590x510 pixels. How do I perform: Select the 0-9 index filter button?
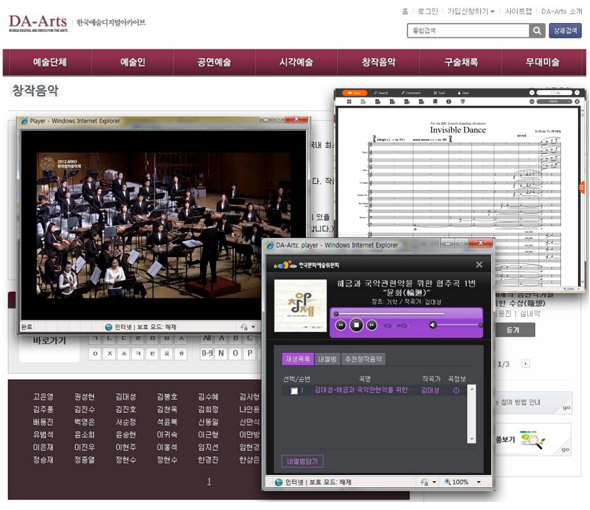pyautogui.click(x=207, y=353)
